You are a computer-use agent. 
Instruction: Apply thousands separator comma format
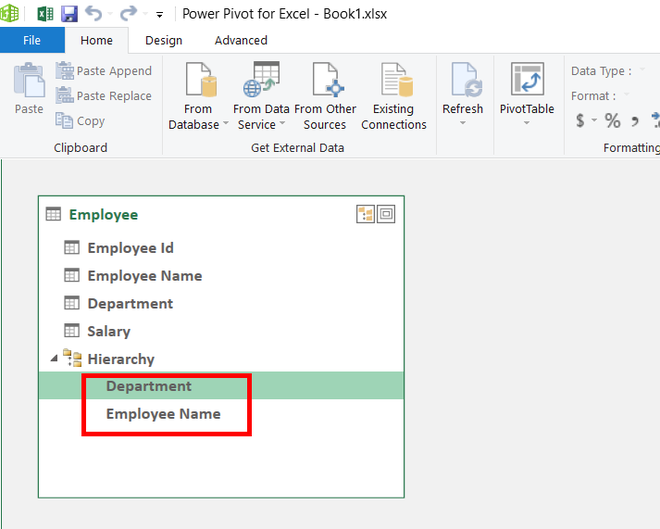point(635,121)
